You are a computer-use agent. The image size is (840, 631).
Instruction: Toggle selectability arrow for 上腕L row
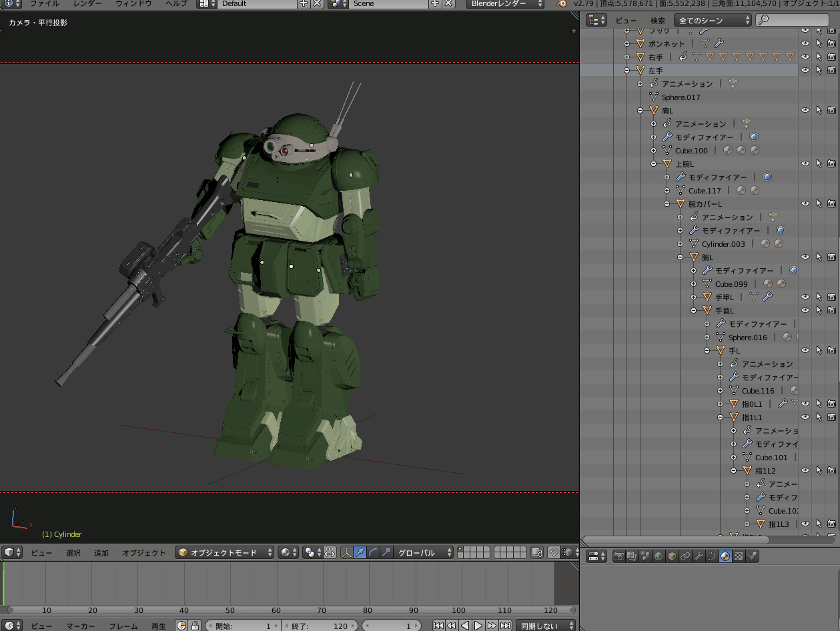pyautogui.click(x=819, y=163)
